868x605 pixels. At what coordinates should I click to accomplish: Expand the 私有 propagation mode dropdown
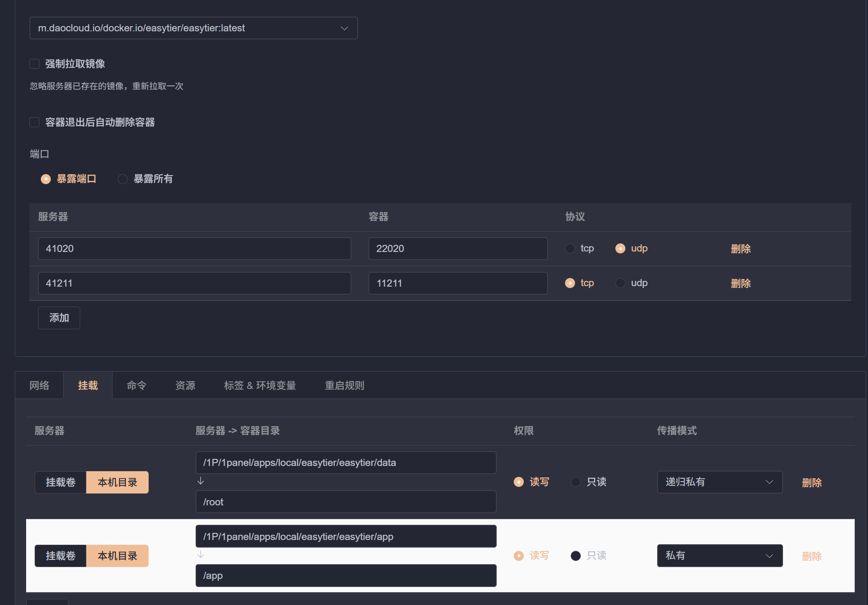pos(719,556)
